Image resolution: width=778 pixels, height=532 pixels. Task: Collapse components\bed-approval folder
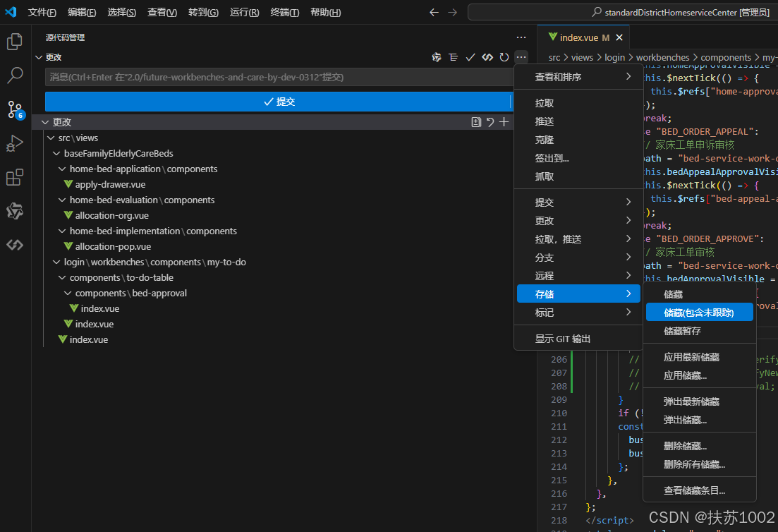[x=68, y=294]
